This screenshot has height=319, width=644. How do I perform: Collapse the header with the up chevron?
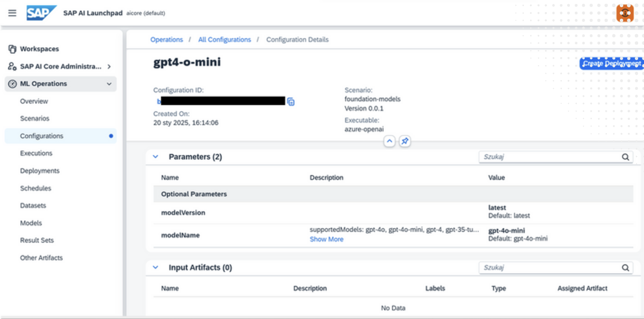pos(389,142)
